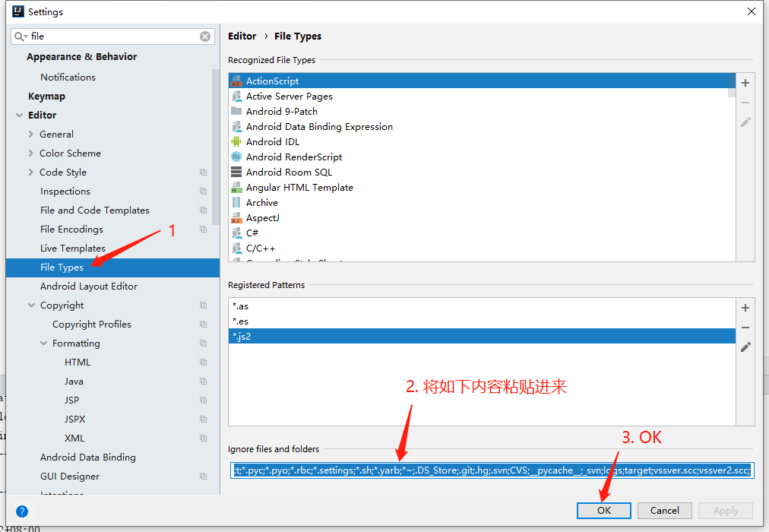Select Android Data Binding Expression type
This screenshot has height=532, width=769.
pos(482,126)
